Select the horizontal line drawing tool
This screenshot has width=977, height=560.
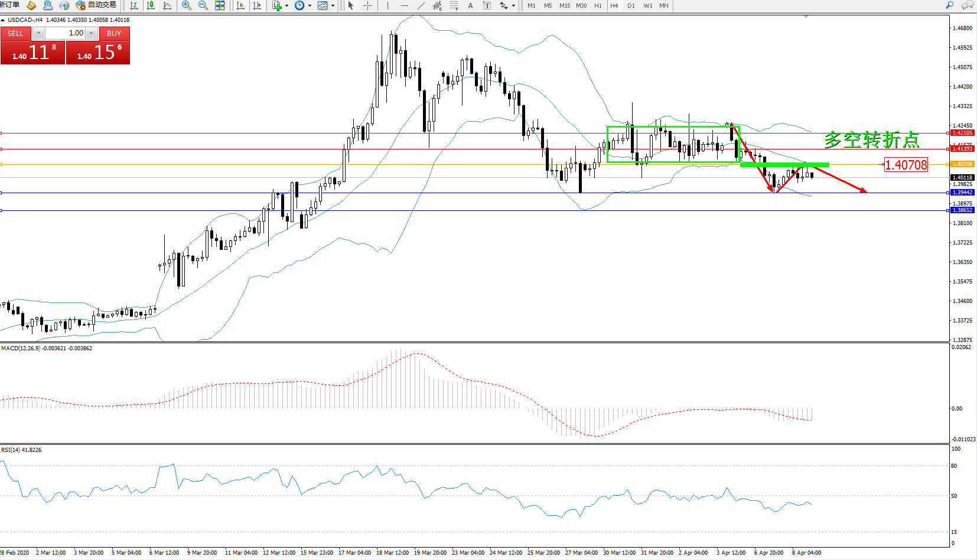click(x=404, y=5)
